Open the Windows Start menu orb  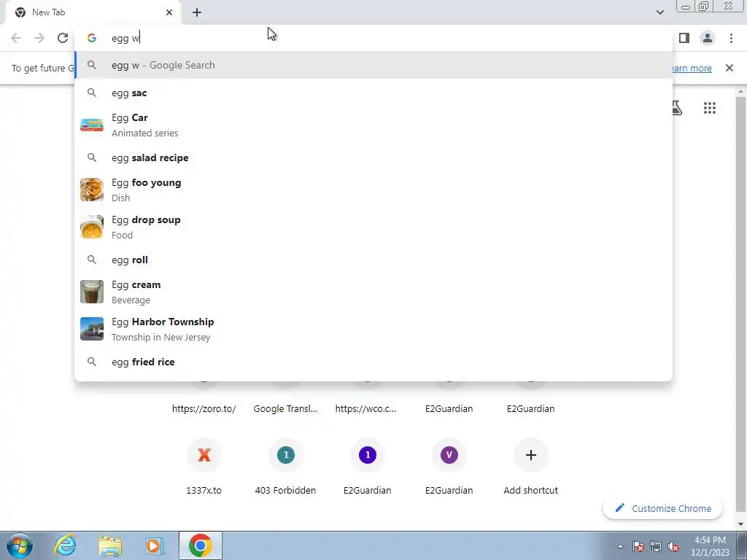20,545
